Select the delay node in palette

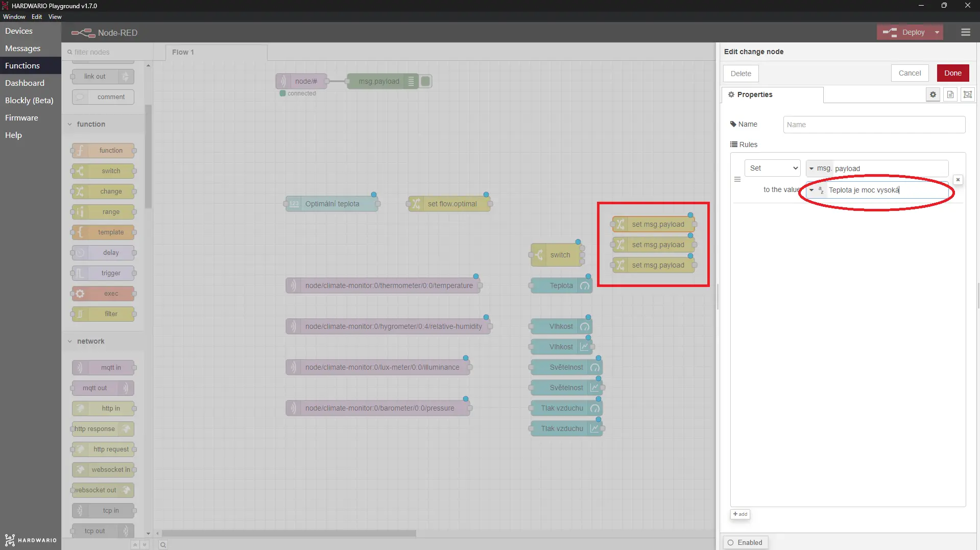tap(103, 253)
